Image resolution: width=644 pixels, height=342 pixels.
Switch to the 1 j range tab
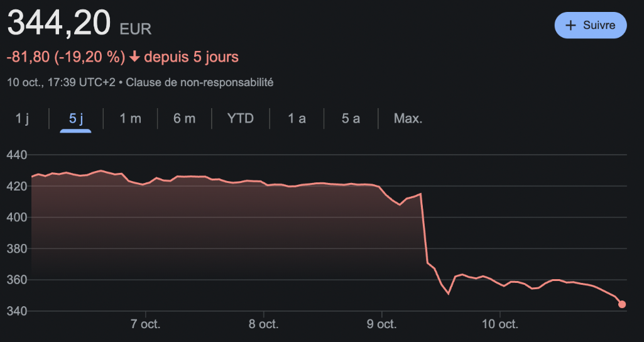(23, 118)
